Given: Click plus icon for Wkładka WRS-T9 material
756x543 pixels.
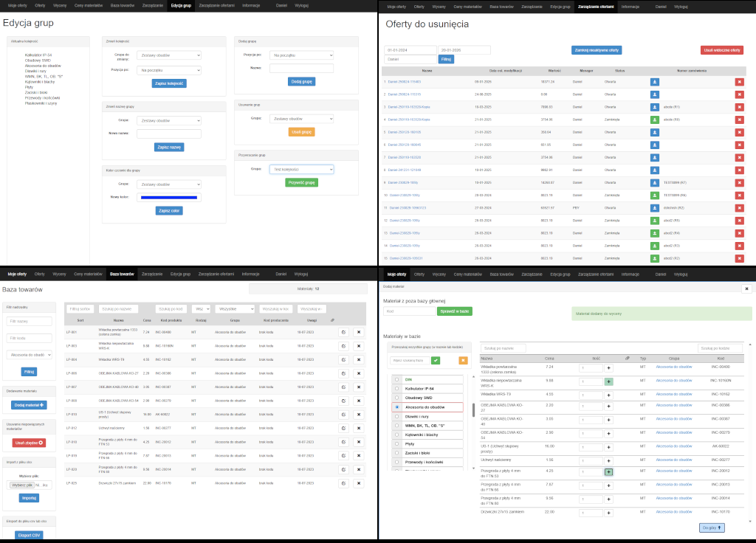Looking at the screenshot, I should point(608,395).
